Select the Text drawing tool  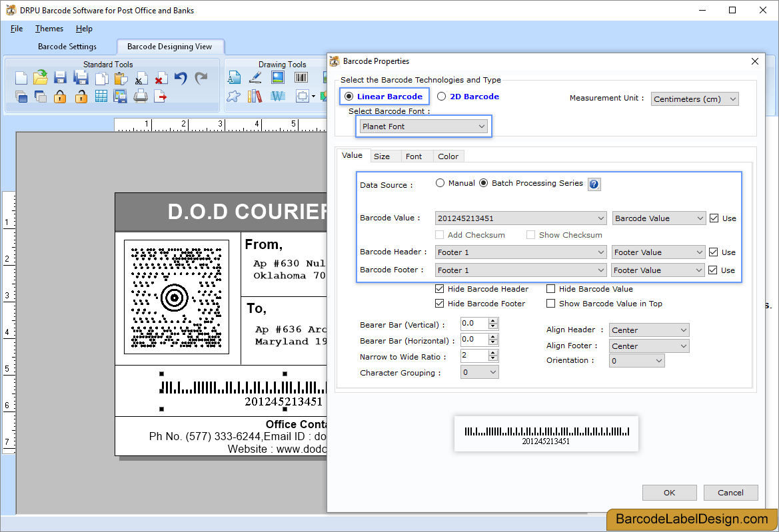(234, 77)
